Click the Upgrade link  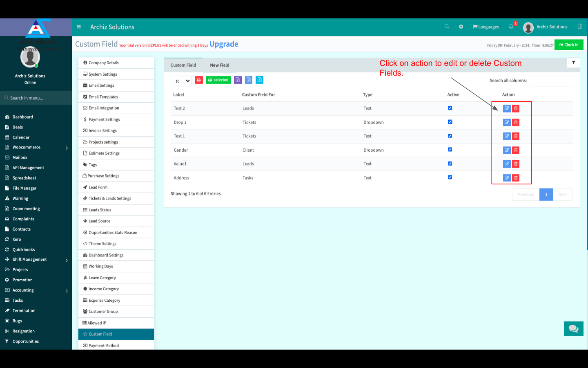224,44
